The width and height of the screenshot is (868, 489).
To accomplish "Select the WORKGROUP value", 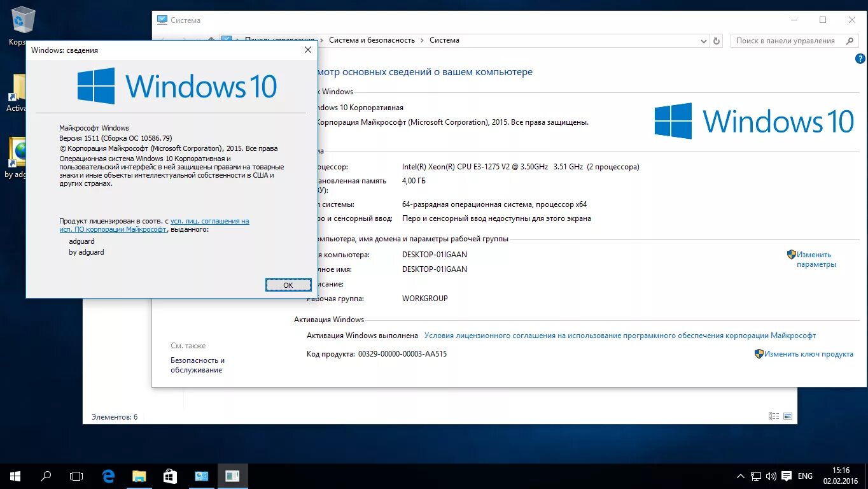I will [425, 299].
